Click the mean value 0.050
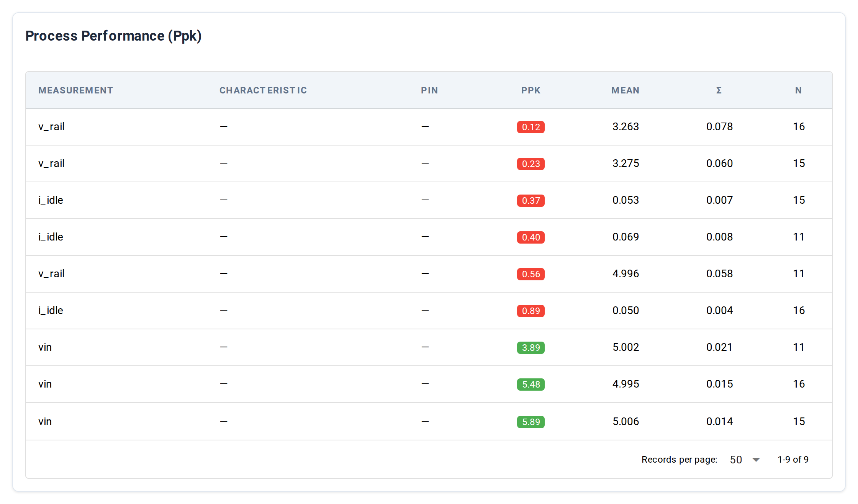 pyautogui.click(x=626, y=311)
